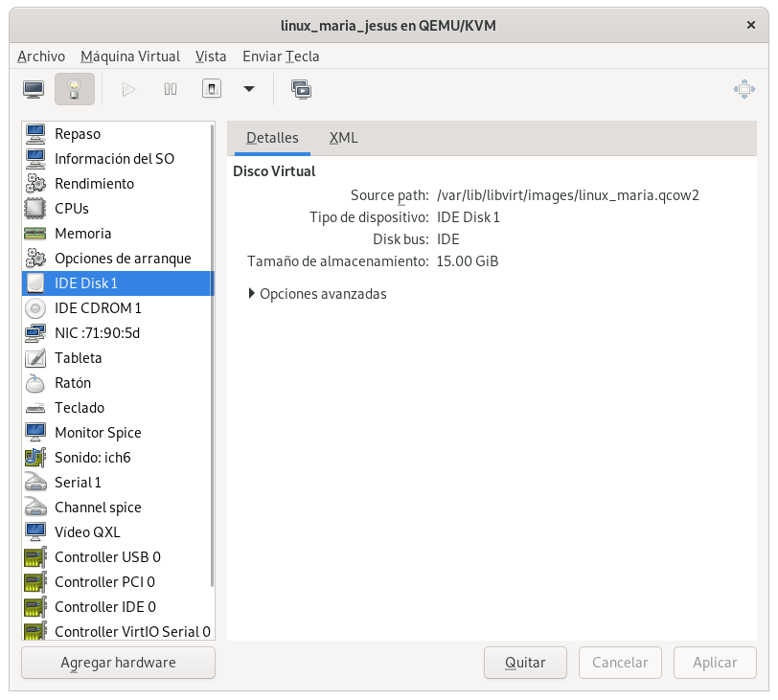The width and height of the screenshot is (778, 700).
Task: Open the manage snapshots toolbar icon
Action: [x=301, y=89]
